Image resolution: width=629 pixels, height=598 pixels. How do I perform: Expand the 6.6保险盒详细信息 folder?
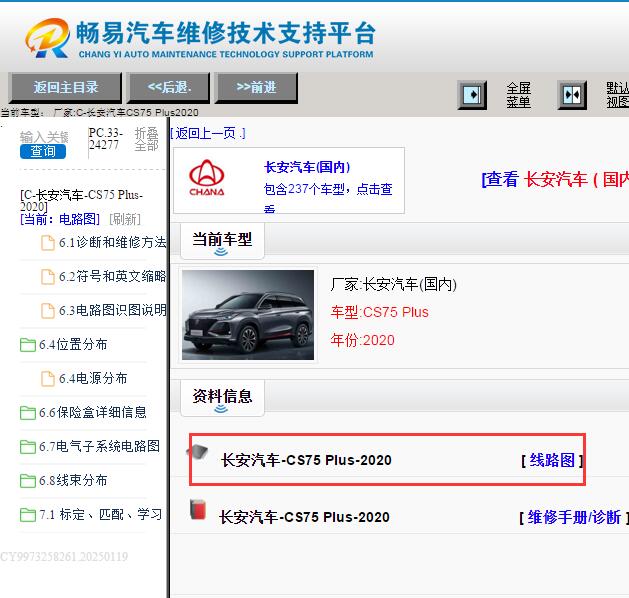coord(93,412)
